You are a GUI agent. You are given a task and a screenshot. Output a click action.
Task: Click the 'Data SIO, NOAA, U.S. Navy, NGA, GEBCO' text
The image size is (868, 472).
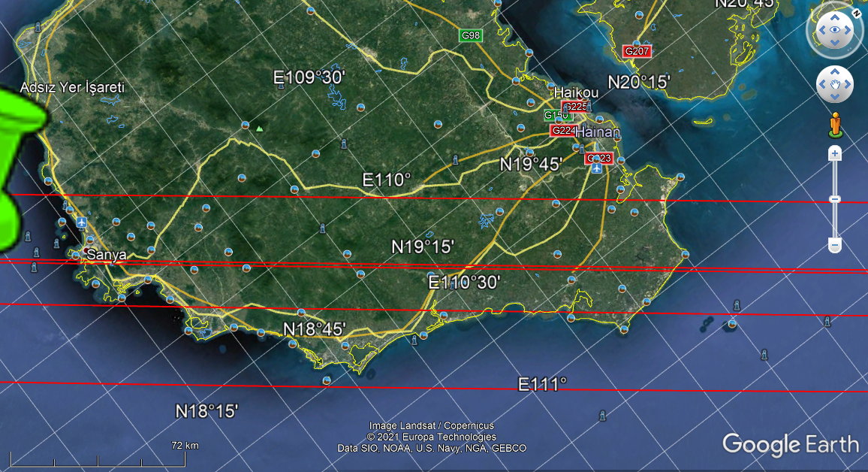[x=431, y=448]
